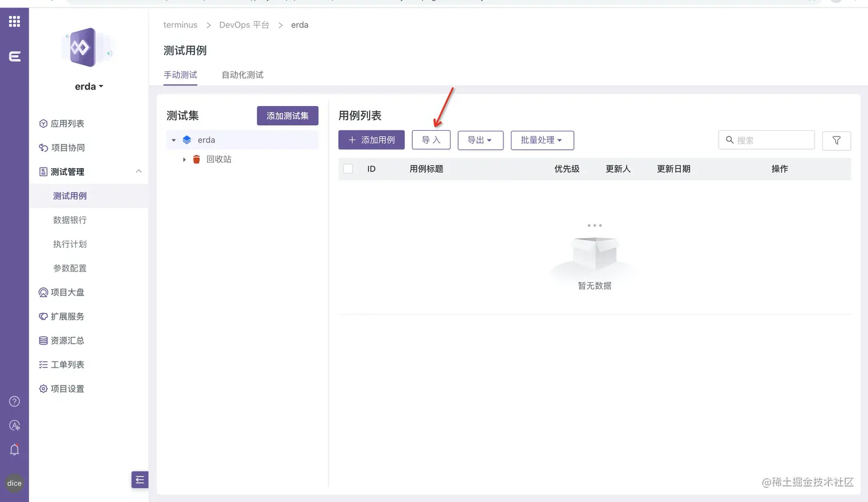
Task: Focus the 搜索 search input field
Action: [x=766, y=140]
